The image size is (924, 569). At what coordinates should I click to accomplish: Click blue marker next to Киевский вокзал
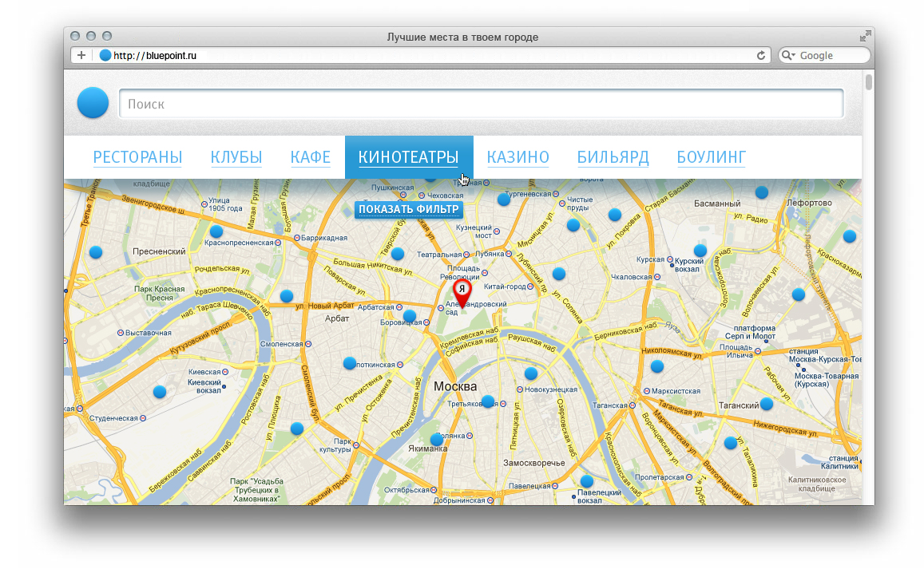coord(160,391)
